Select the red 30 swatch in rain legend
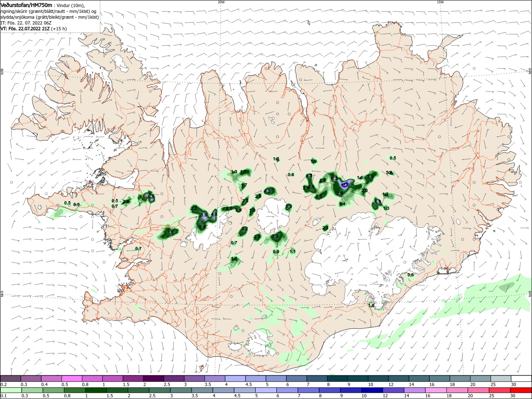 [x=521, y=390]
